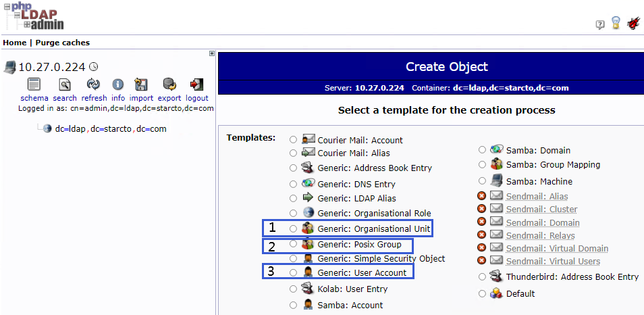Open the schema viewer icon
This screenshot has width=644, height=315.
tap(34, 84)
